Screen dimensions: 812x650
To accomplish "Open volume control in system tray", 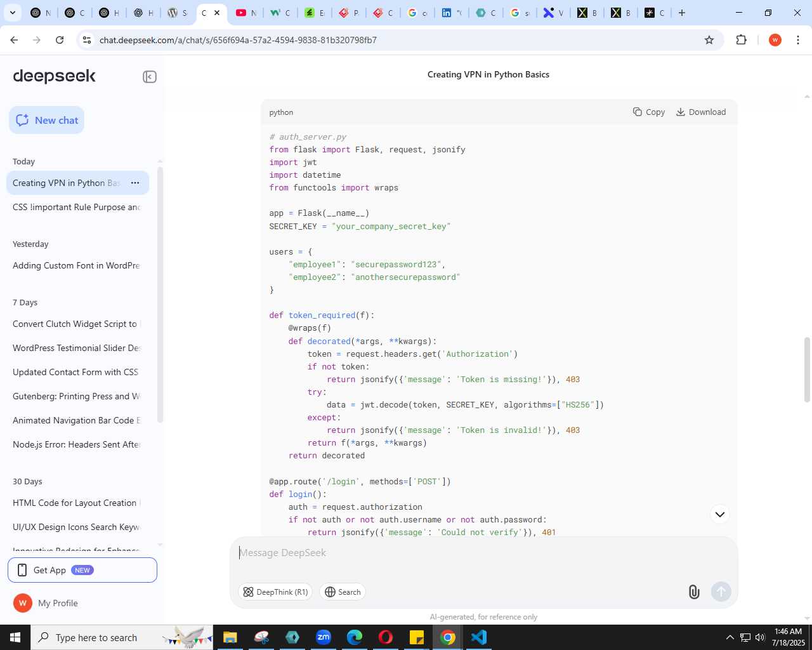I will (x=760, y=637).
